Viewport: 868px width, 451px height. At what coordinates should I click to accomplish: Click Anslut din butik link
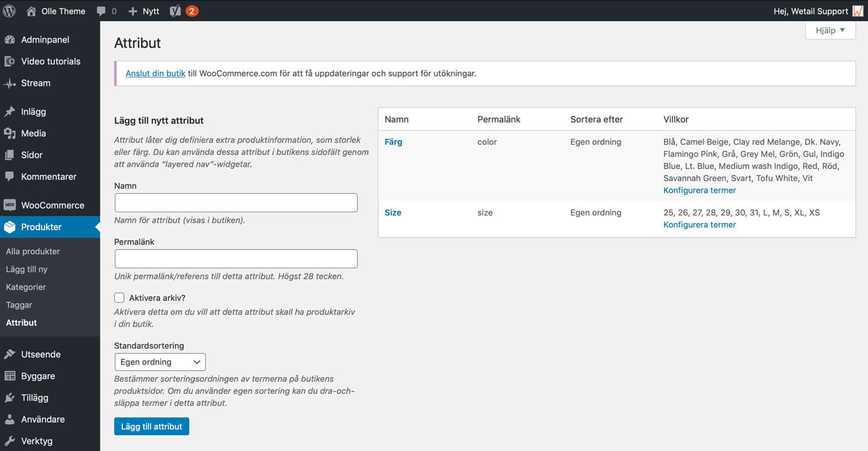[x=155, y=74]
